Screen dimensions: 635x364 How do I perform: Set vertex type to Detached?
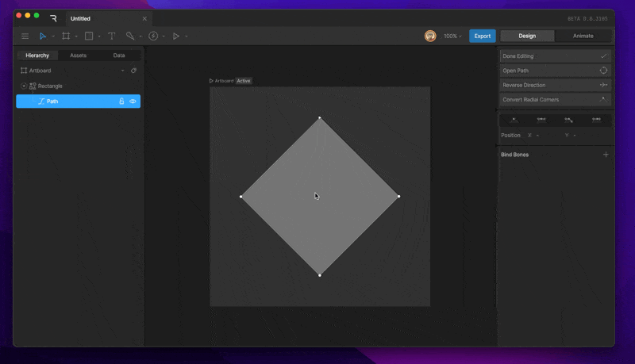(x=568, y=120)
